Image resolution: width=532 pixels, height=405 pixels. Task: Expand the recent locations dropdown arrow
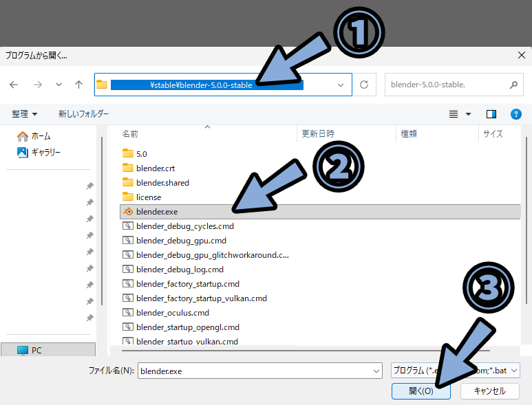pyautogui.click(x=58, y=85)
